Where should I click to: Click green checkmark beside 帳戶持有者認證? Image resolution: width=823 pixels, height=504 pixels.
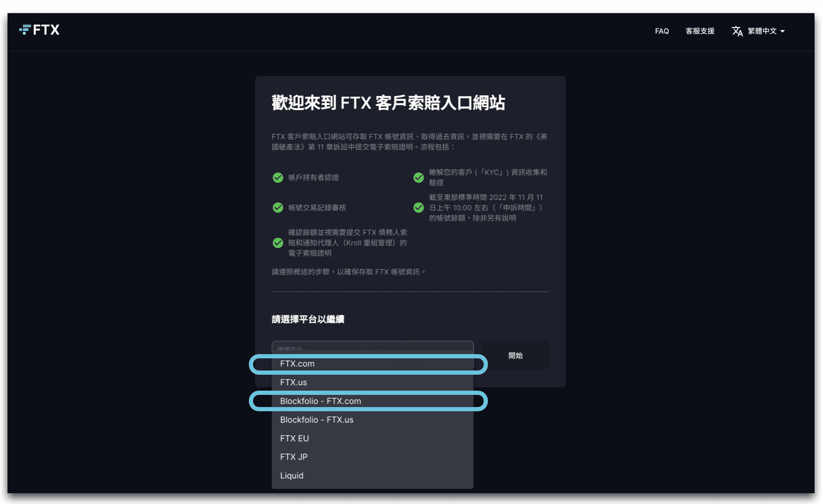pyautogui.click(x=278, y=178)
